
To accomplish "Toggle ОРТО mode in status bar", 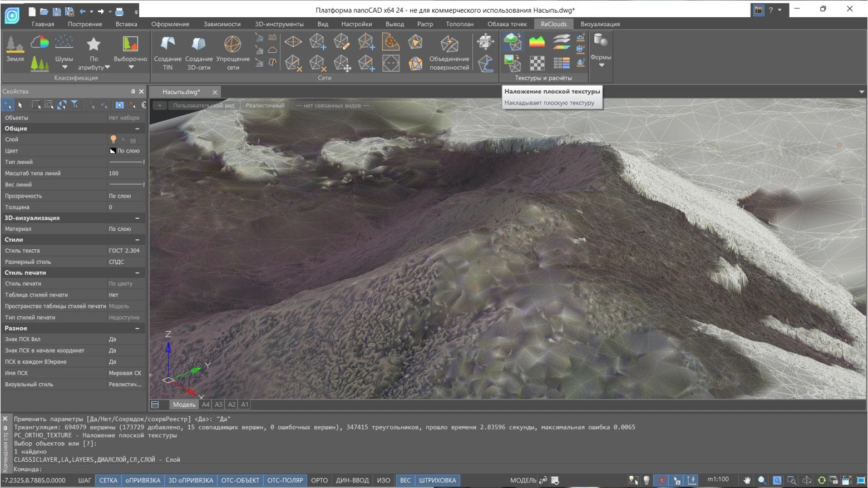I will point(319,480).
